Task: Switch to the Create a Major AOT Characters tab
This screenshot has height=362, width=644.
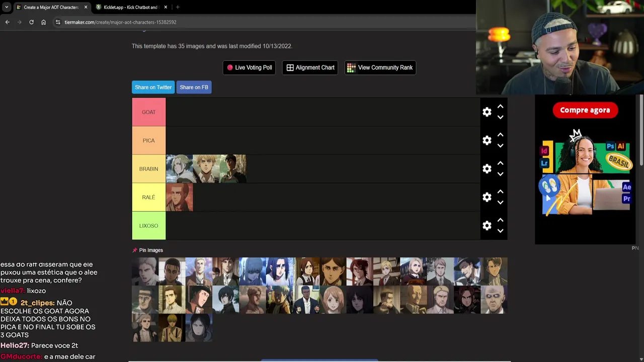Action: tap(50, 8)
